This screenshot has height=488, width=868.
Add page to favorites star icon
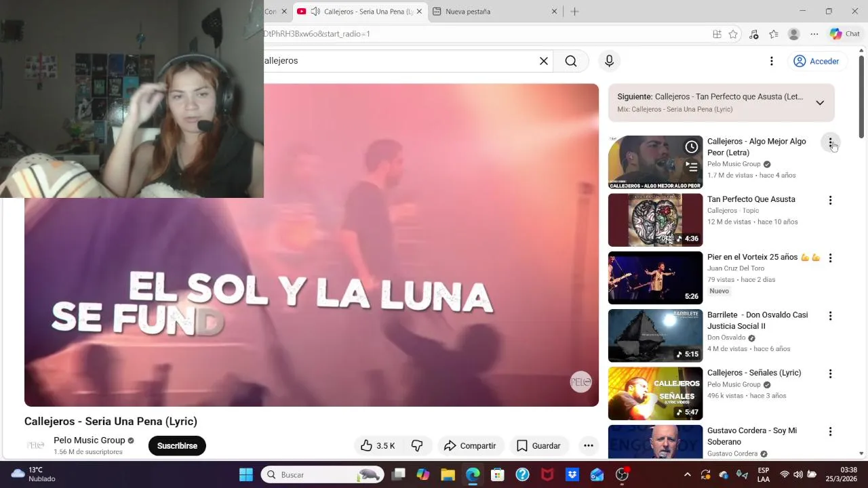point(733,34)
